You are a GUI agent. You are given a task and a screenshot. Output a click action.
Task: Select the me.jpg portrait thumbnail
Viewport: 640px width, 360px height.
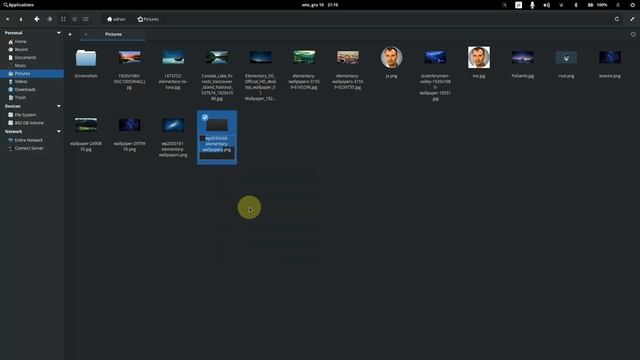pos(479,57)
